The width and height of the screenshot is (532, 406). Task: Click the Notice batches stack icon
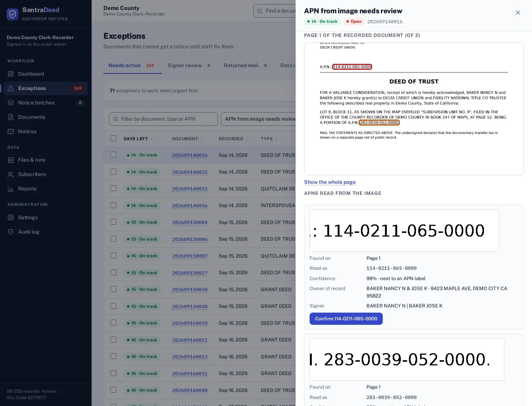click(11, 103)
